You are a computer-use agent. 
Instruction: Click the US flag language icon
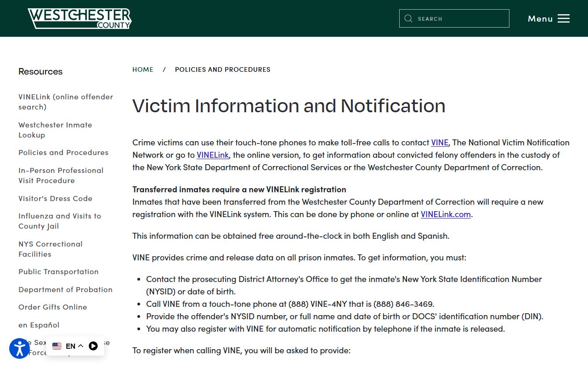pyautogui.click(x=57, y=346)
